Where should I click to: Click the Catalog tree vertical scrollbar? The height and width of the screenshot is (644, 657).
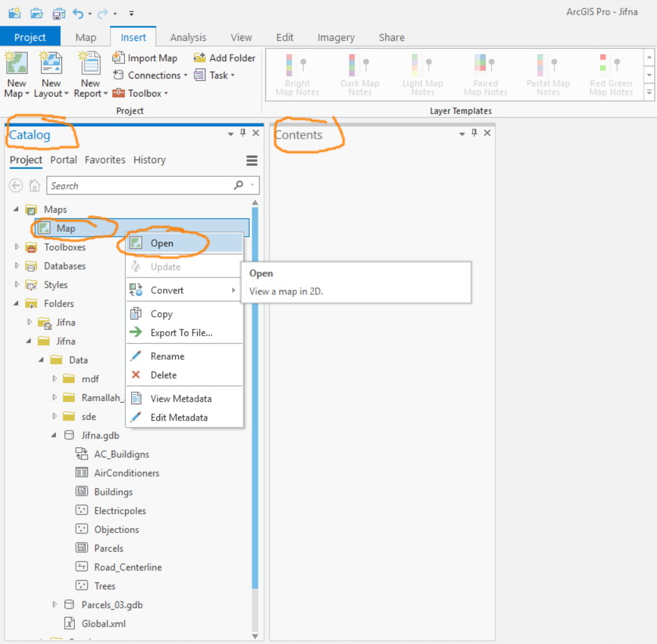pos(255,398)
